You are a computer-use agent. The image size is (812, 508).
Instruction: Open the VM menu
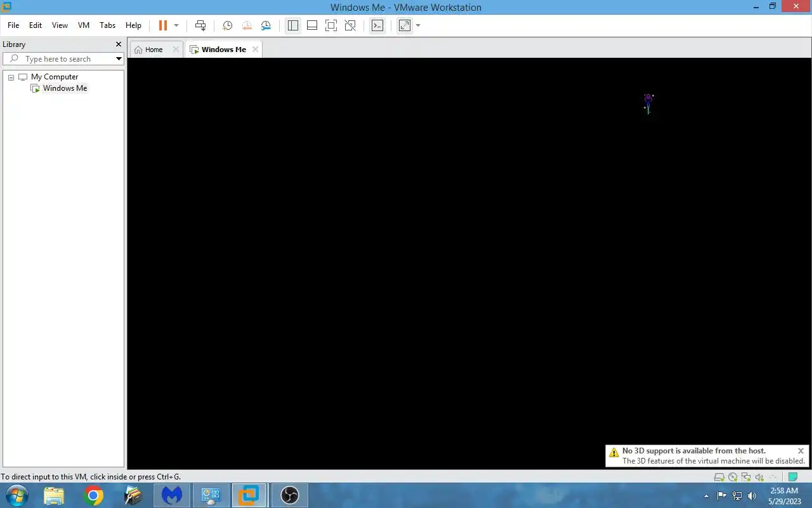84,25
